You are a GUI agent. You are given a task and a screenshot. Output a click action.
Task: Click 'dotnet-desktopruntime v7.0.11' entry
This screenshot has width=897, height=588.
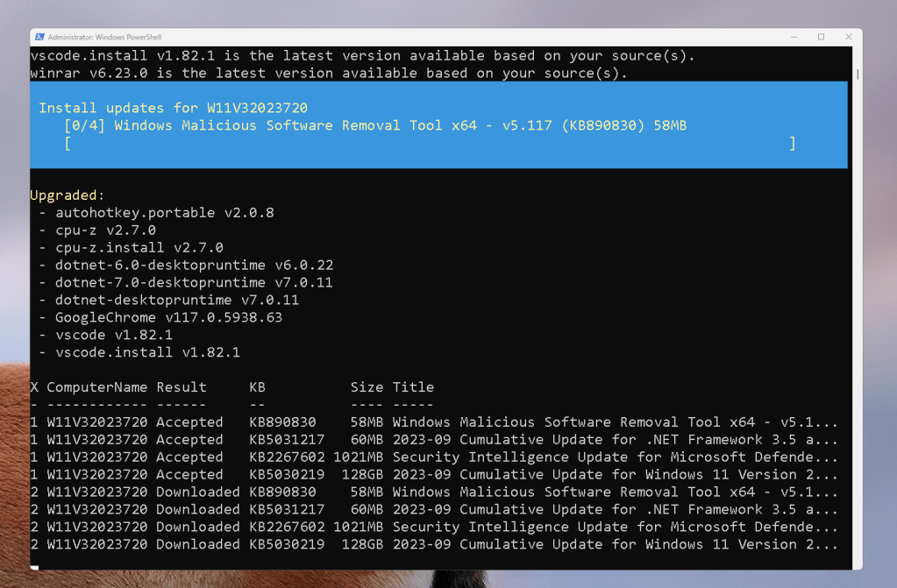coord(177,301)
